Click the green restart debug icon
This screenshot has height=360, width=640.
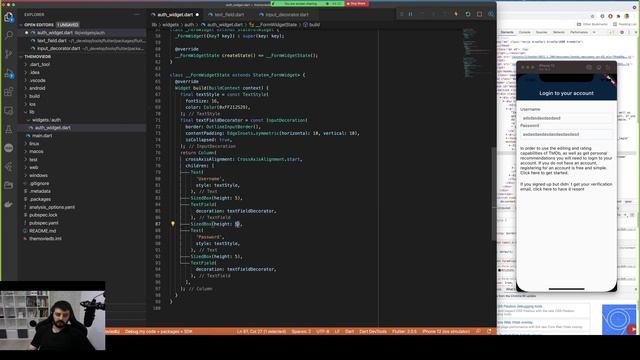[x=468, y=14]
